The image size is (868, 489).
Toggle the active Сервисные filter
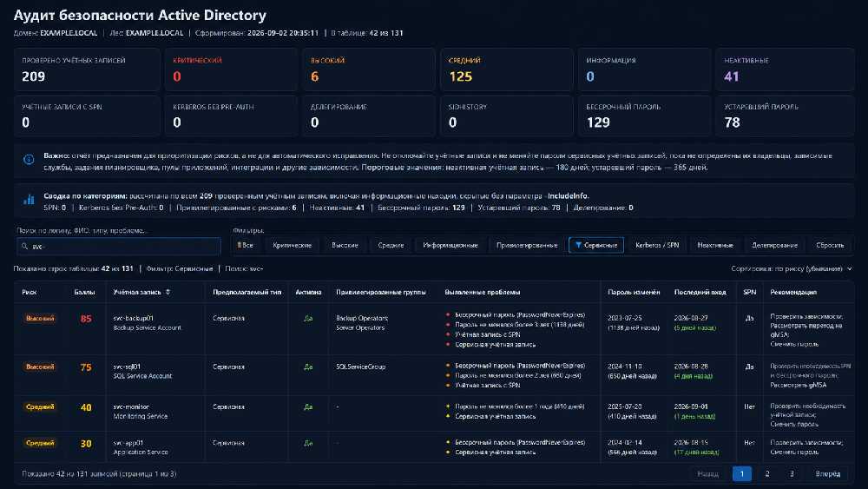coord(596,245)
